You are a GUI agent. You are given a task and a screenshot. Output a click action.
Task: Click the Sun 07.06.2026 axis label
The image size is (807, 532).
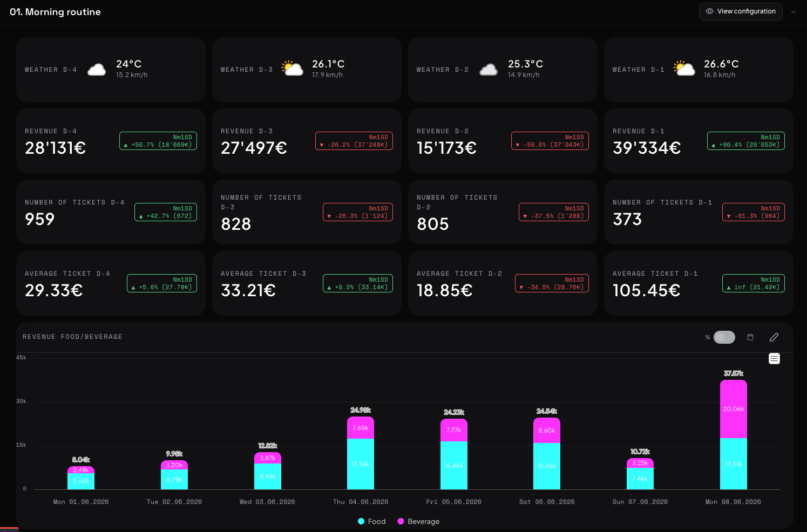click(640, 502)
